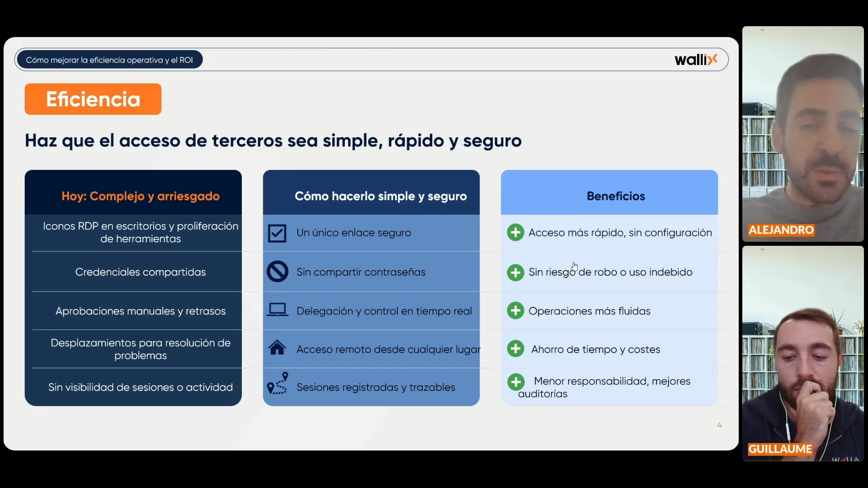
Task: Click the 'Cómo mejorar la eficiencia operativa' pill
Action: (109, 60)
